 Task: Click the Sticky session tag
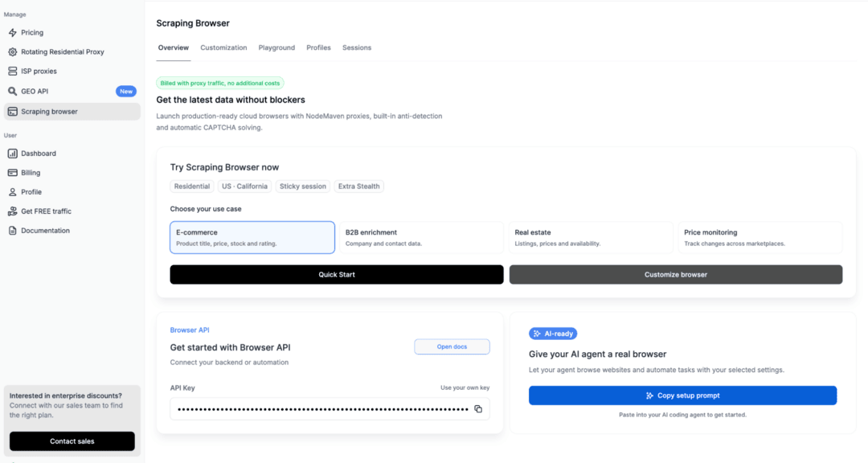(303, 186)
